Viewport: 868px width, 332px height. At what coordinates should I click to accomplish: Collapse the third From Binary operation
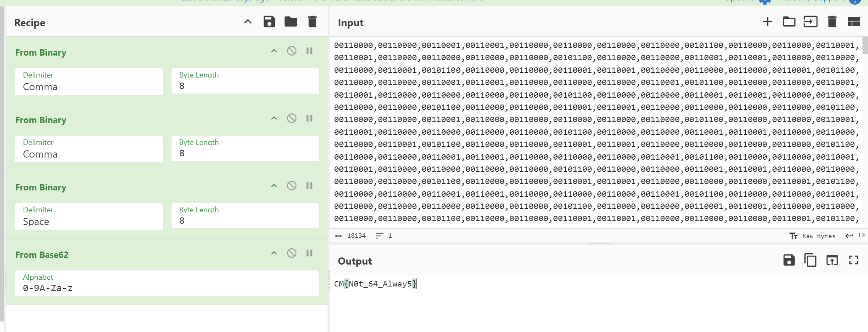(274, 186)
